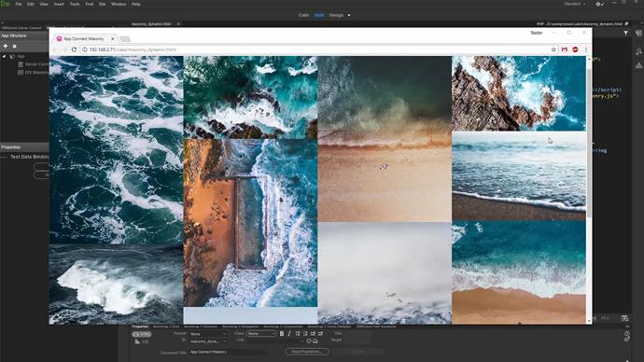Viewport: 644px width, 362px height.
Task: Click the Teodor profile button in browser
Action: [537, 33]
